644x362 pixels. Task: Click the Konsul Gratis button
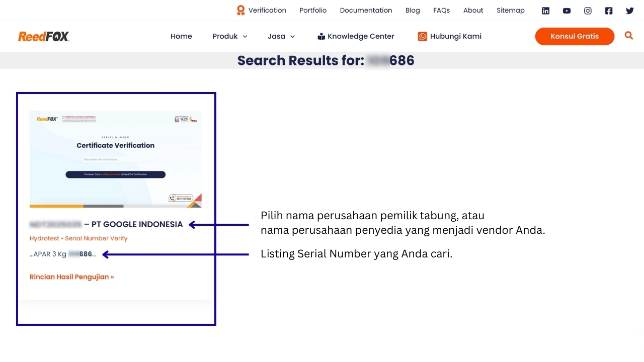575,36
